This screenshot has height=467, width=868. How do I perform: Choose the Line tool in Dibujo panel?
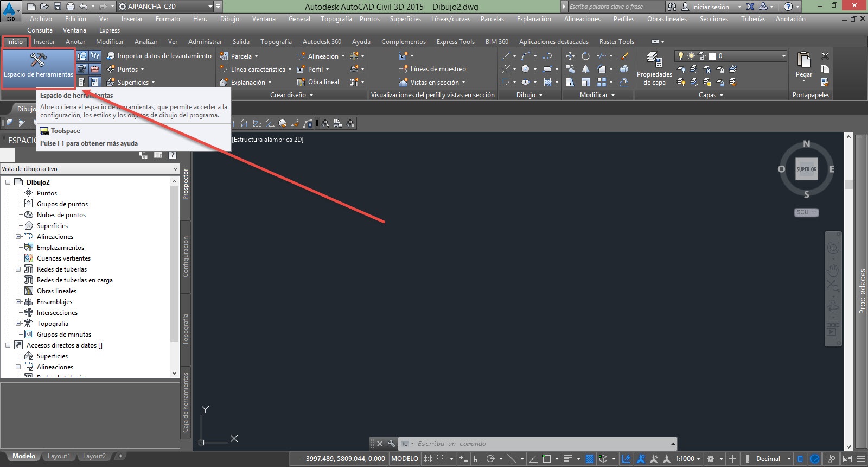click(x=506, y=56)
